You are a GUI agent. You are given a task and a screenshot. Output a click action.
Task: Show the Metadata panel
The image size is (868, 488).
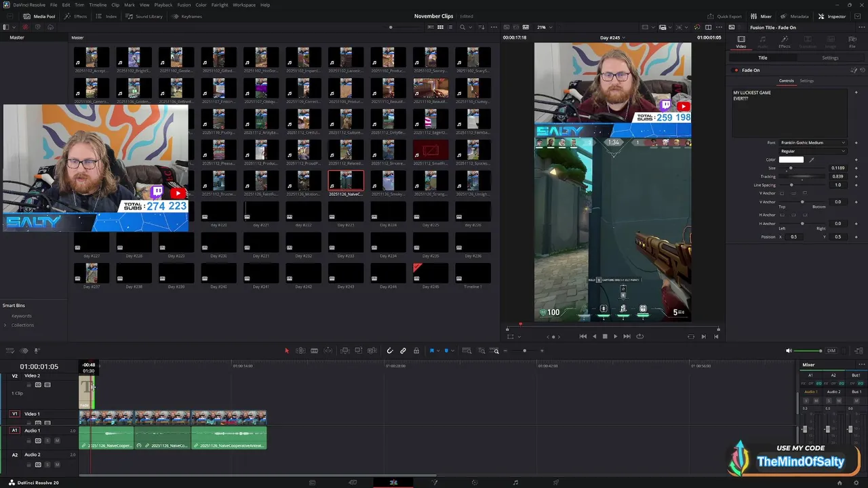[795, 16]
